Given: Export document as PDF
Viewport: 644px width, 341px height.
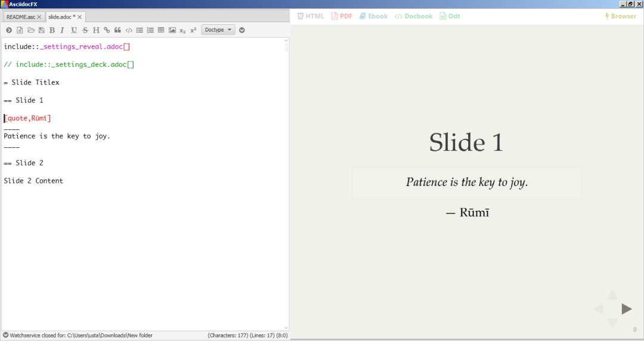Looking at the screenshot, I should 342,16.
